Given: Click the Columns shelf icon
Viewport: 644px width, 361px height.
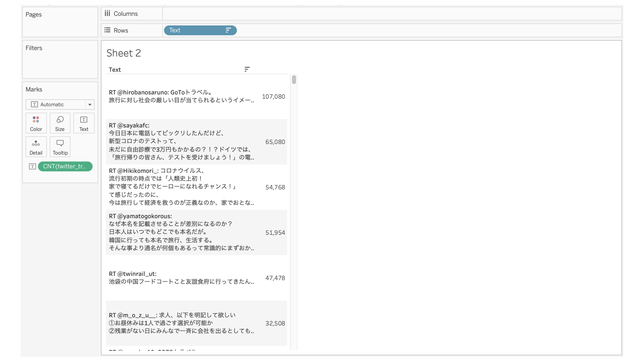Looking at the screenshot, I should (x=108, y=13).
